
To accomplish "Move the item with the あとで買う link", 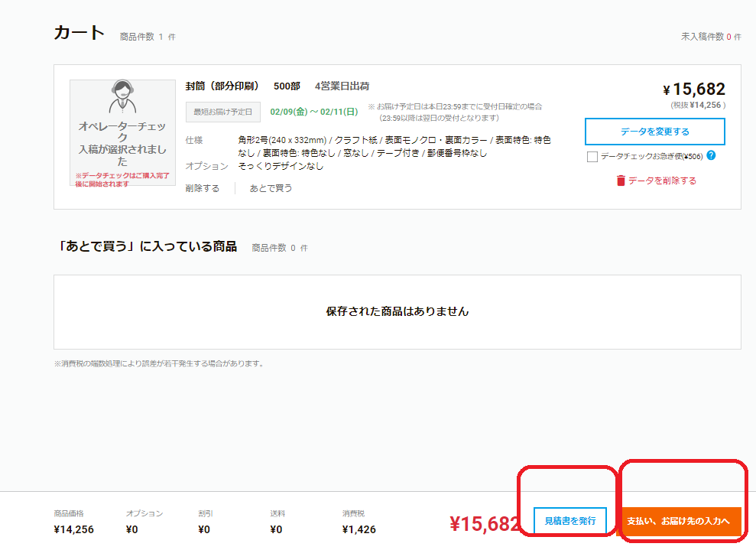I will (x=271, y=188).
